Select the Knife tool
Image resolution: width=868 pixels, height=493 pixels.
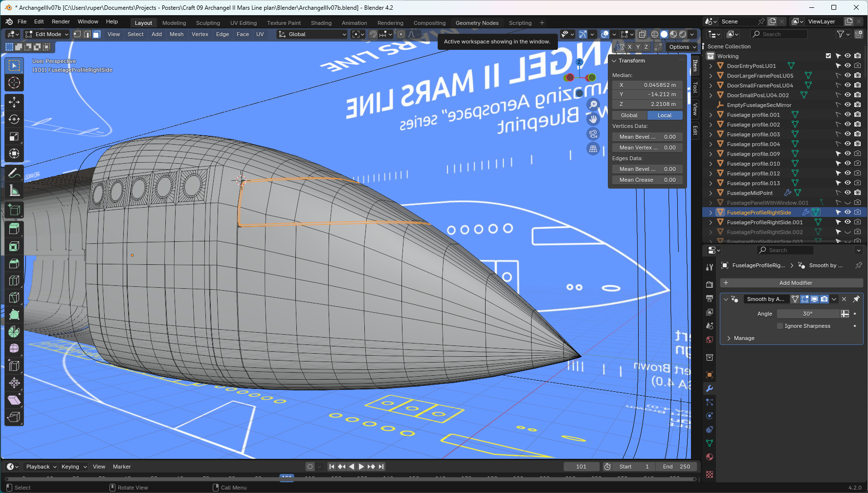coord(14,298)
